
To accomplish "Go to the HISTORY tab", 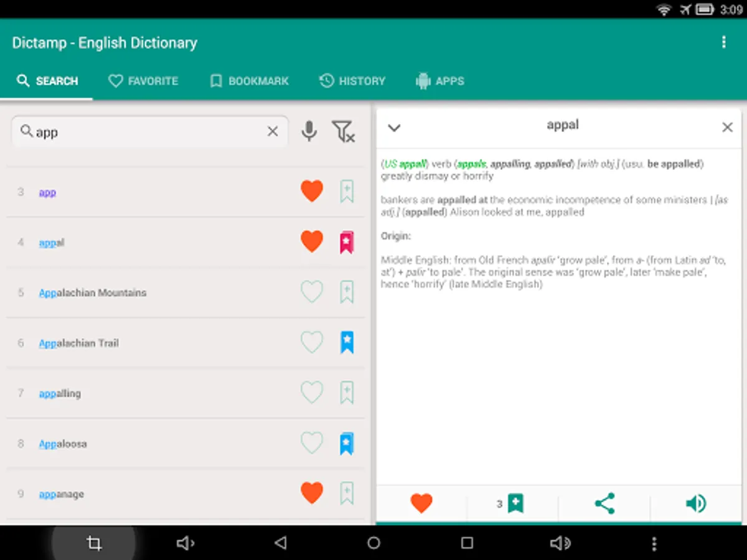I will 352,81.
